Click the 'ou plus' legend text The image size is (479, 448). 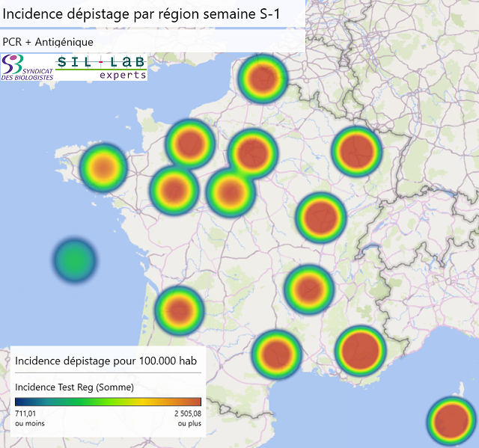pos(189,423)
